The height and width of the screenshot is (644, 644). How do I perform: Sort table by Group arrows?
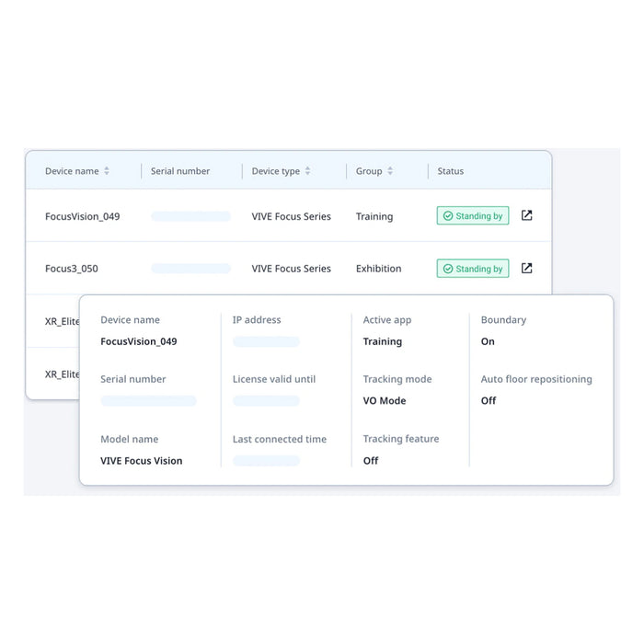pyautogui.click(x=390, y=171)
